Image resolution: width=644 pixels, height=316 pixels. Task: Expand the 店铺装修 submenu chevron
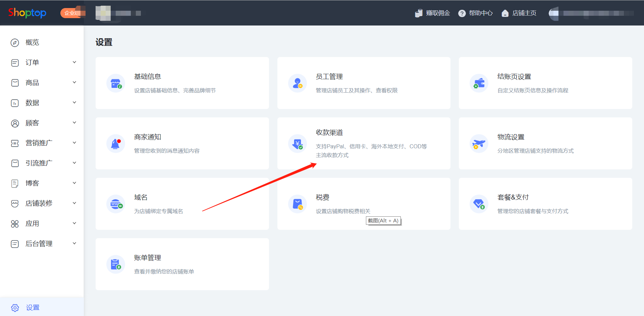coord(74,203)
